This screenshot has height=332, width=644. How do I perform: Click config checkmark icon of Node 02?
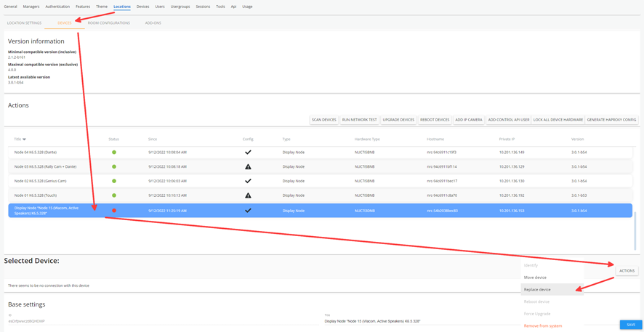coord(248,181)
